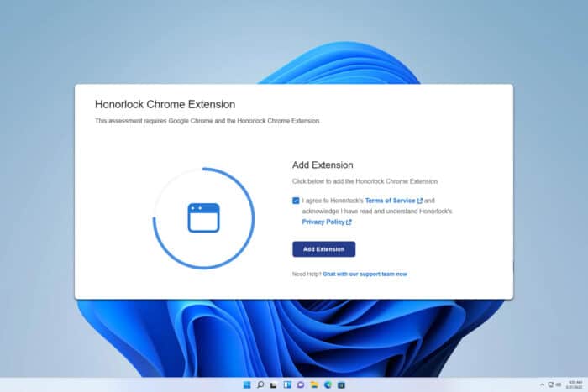Open the Windows Start menu
588x392 pixels.
click(x=247, y=385)
